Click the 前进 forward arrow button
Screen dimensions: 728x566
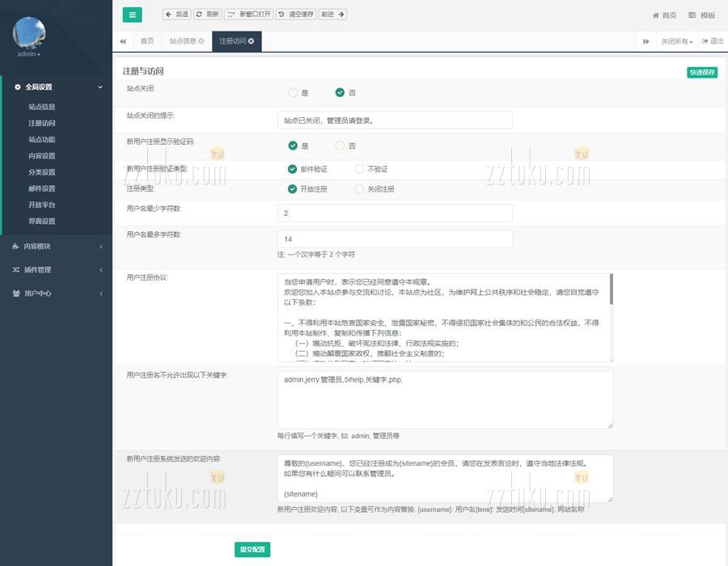click(x=332, y=15)
